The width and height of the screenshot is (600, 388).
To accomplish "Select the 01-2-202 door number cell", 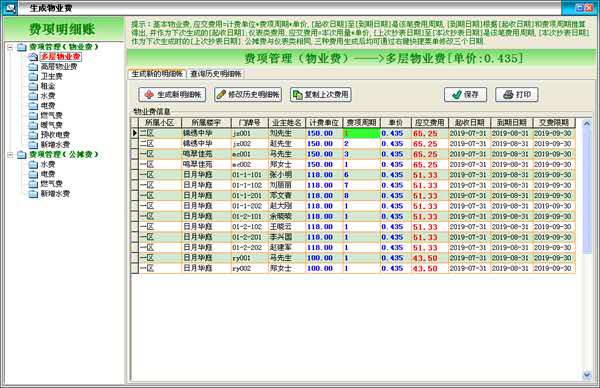I will click(x=249, y=248).
